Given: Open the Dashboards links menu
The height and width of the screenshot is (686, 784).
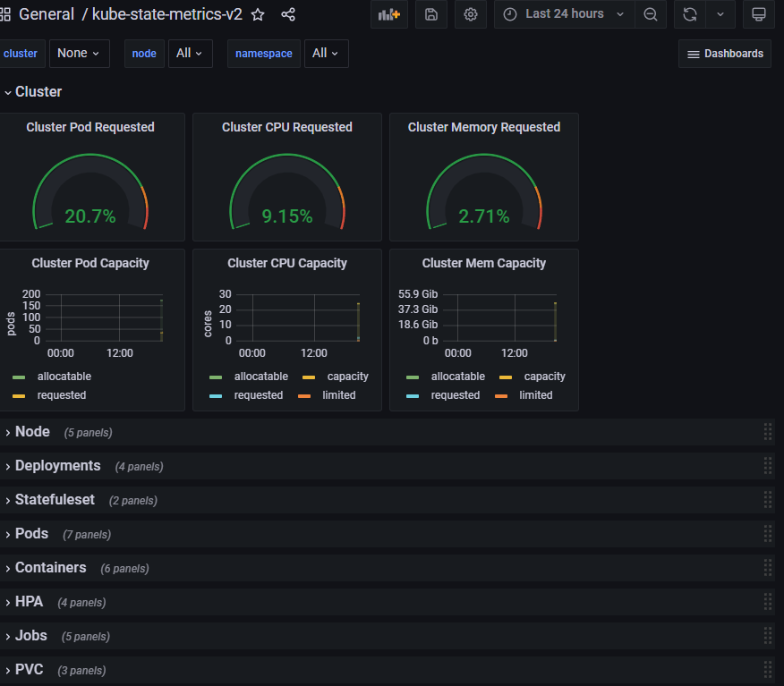Looking at the screenshot, I should (725, 54).
